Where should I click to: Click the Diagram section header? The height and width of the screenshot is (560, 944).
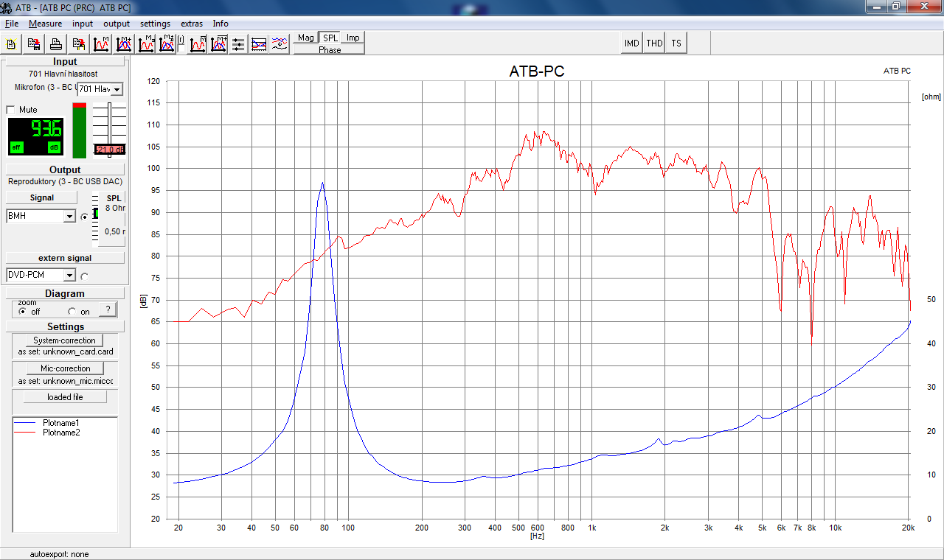[65, 293]
